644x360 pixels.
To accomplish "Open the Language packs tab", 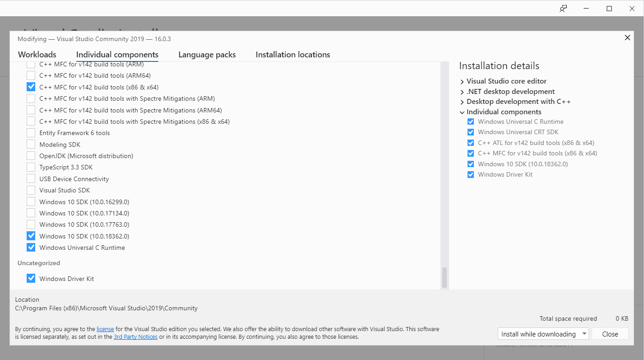I will pos(207,55).
